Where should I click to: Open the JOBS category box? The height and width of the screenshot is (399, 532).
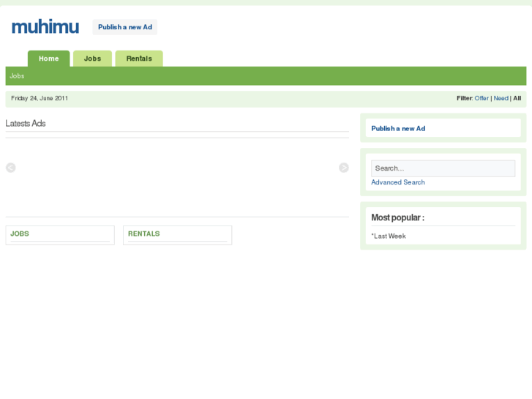pyautogui.click(x=60, y=235)
